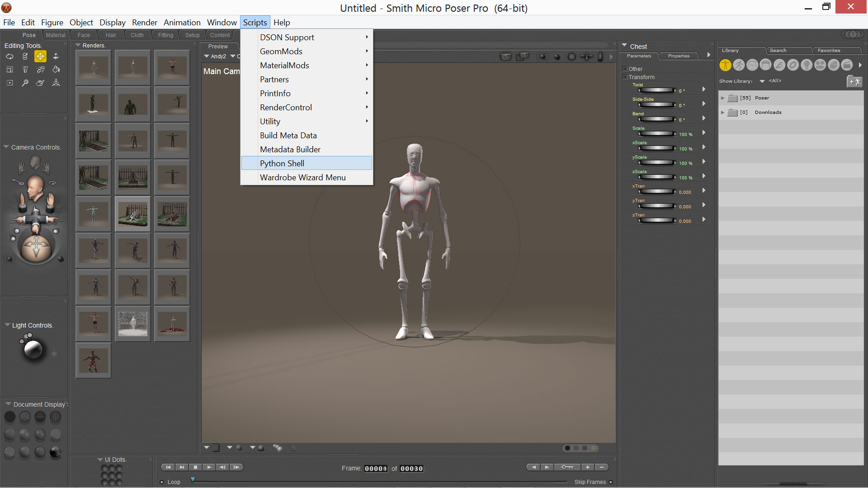Open the Cameras library category
Viewport: 868px width, 488px height.
coord(820,65)
